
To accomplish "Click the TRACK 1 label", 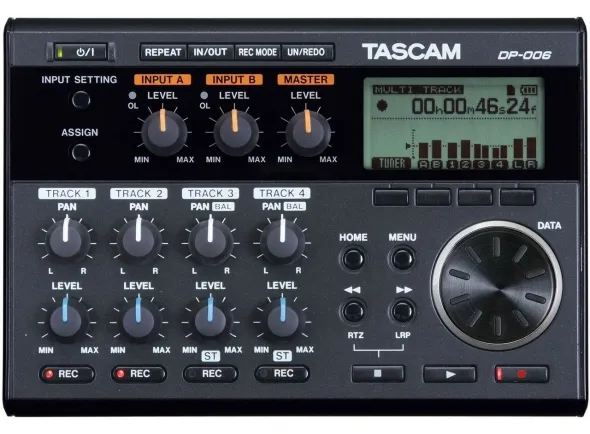I will click(67, 193).
